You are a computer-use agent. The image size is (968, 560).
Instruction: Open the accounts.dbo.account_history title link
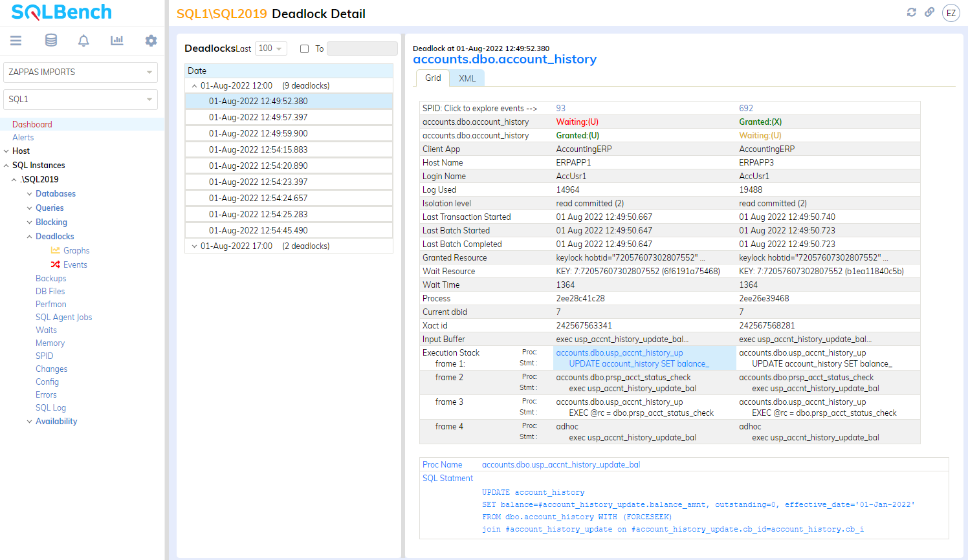coord(505,59)
